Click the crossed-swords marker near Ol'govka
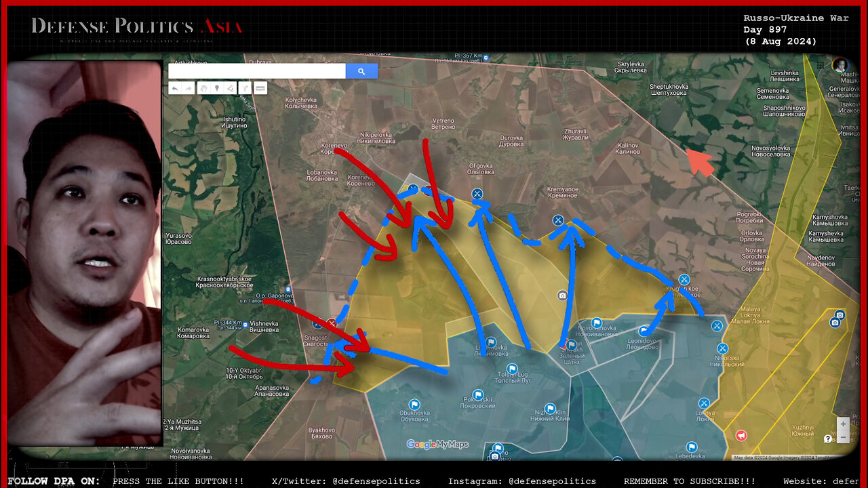This screenshot has height=488, width=868. pyautogui.click(x=477, y=194)
